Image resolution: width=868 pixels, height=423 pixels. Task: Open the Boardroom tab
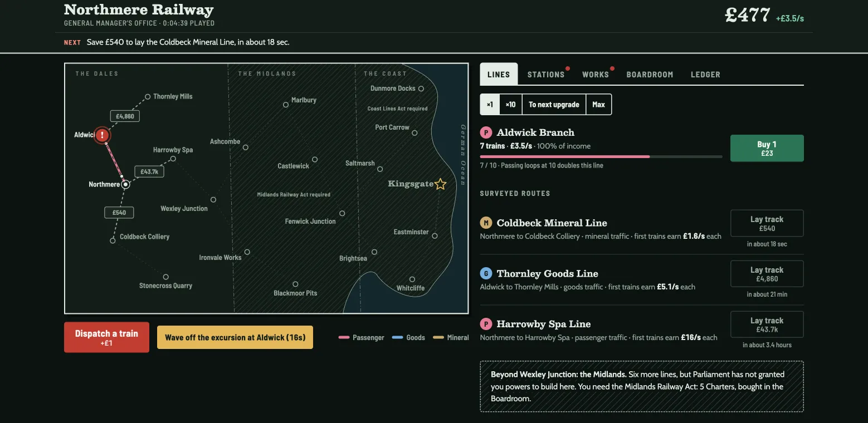click(650, 74)
